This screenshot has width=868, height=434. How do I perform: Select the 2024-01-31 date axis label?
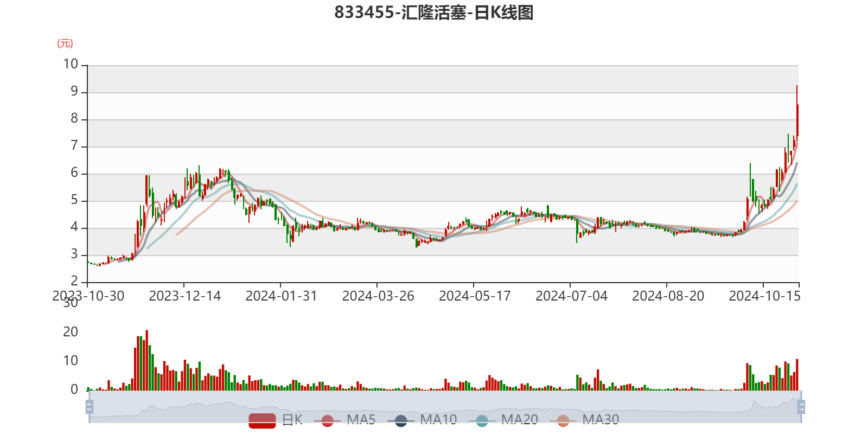281,296
